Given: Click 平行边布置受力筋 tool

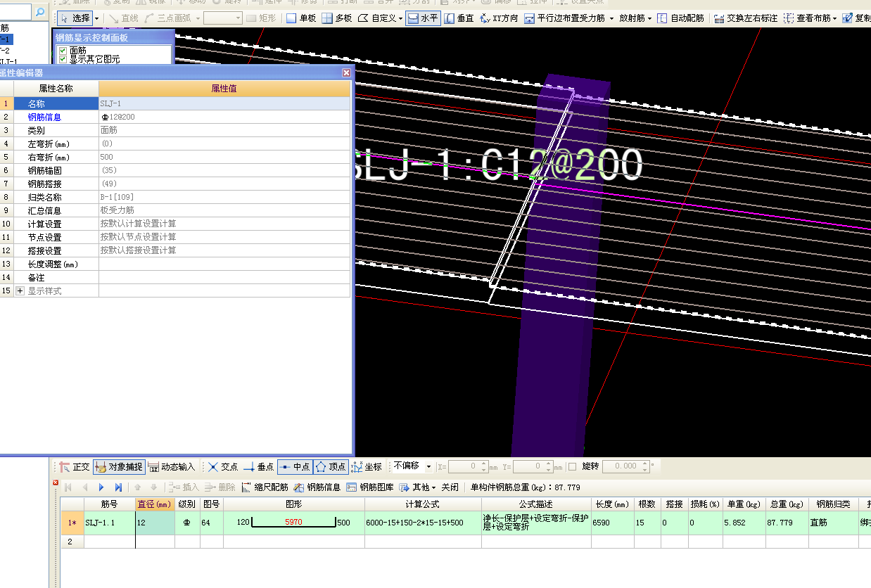Looking at the screenshot, I should 565,18.
